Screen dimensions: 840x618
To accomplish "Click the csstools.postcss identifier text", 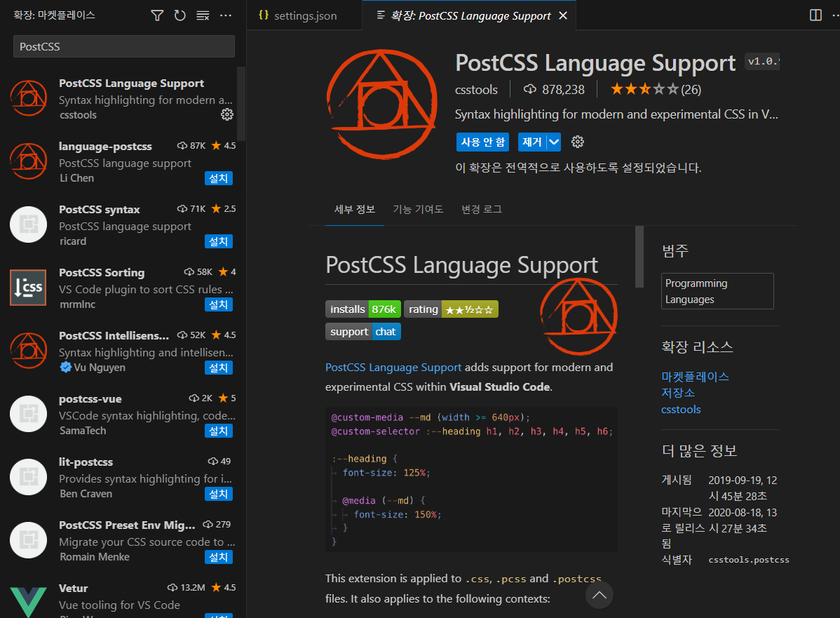I will 749,560.
